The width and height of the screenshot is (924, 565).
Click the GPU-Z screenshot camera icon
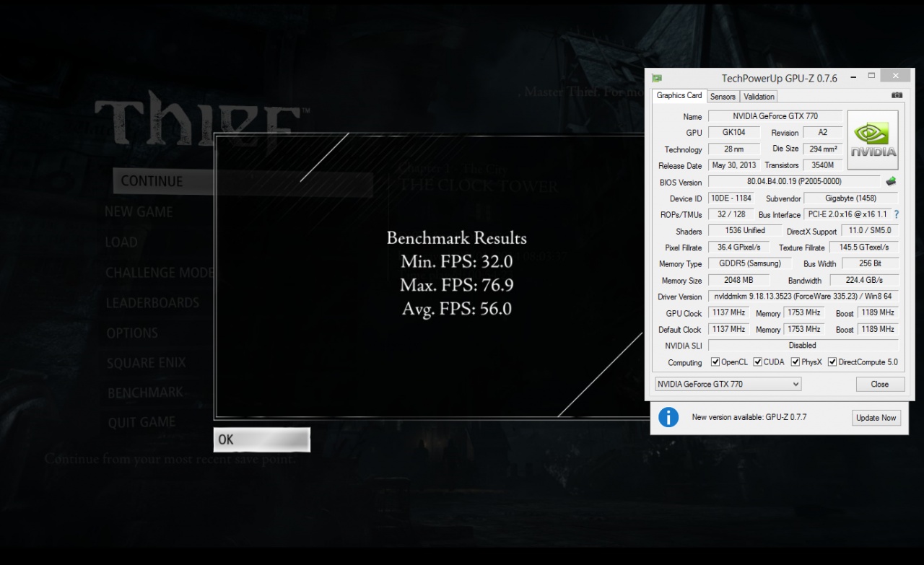897,96
